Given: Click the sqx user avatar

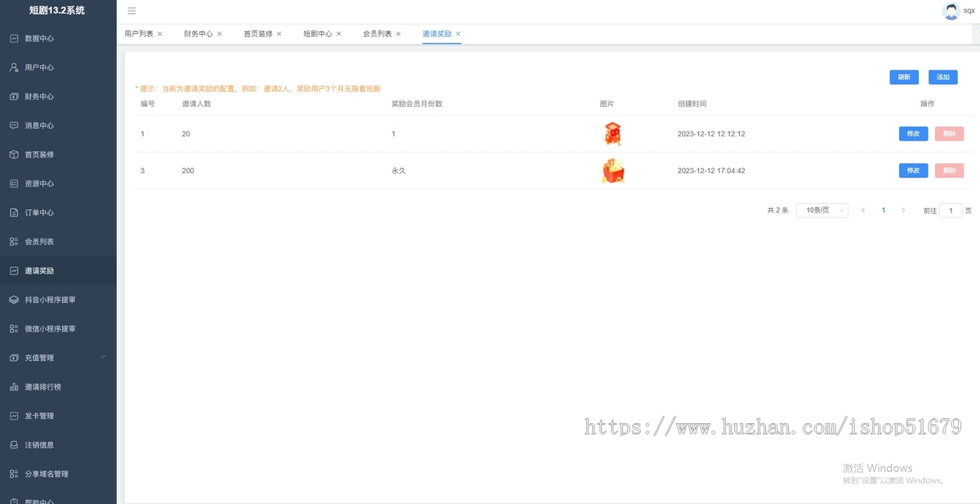Looking at the screenshot, I should [951, 11].
